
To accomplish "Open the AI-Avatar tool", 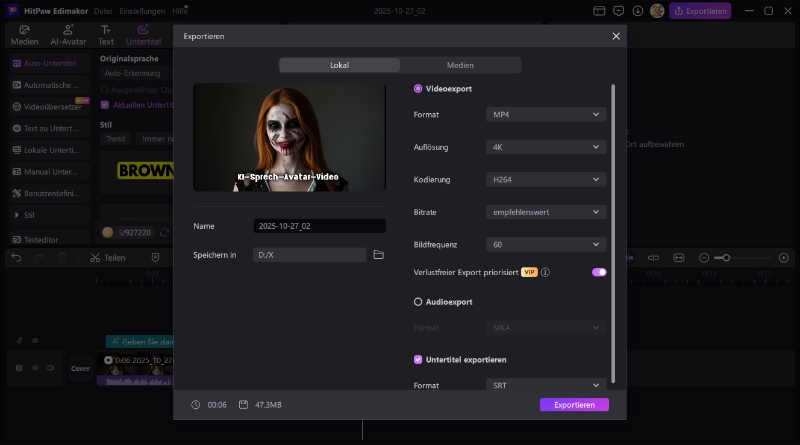I will (x=68, y=35).
